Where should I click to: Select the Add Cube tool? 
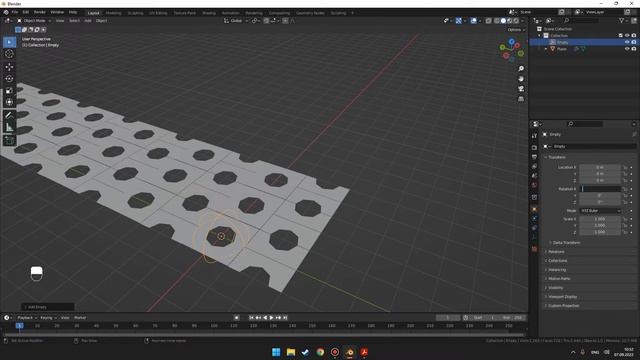tap(9, 140)
